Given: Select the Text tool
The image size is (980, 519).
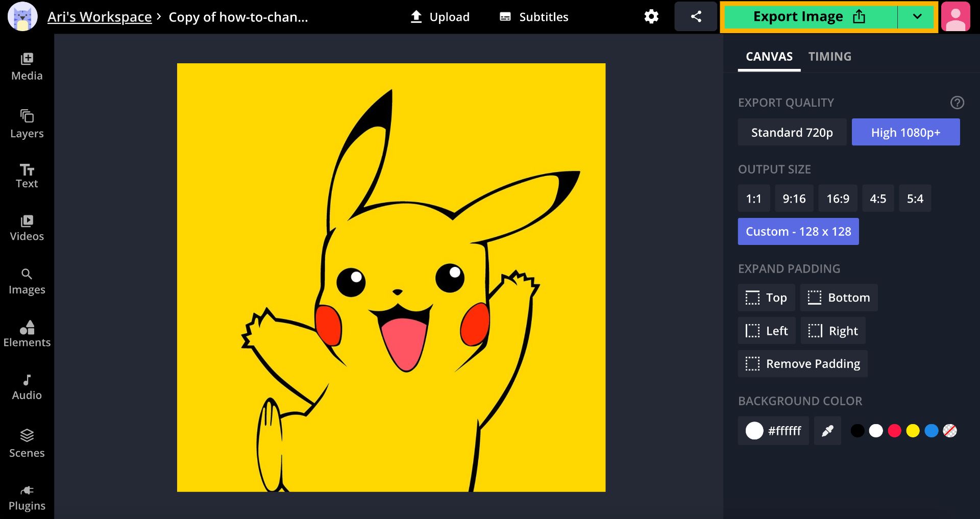Looking at the screenshot, I should pyautogui.click(x=27, y=176).
